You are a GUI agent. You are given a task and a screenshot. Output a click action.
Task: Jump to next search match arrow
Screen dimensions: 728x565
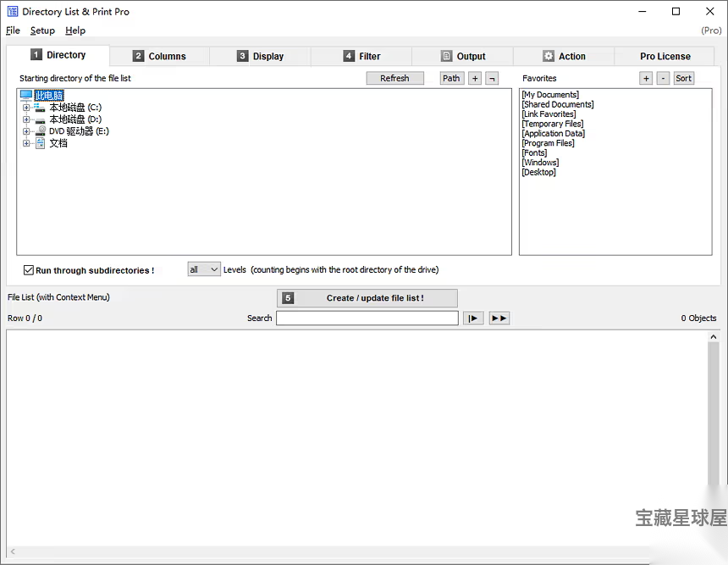click(x=473, y=319)
